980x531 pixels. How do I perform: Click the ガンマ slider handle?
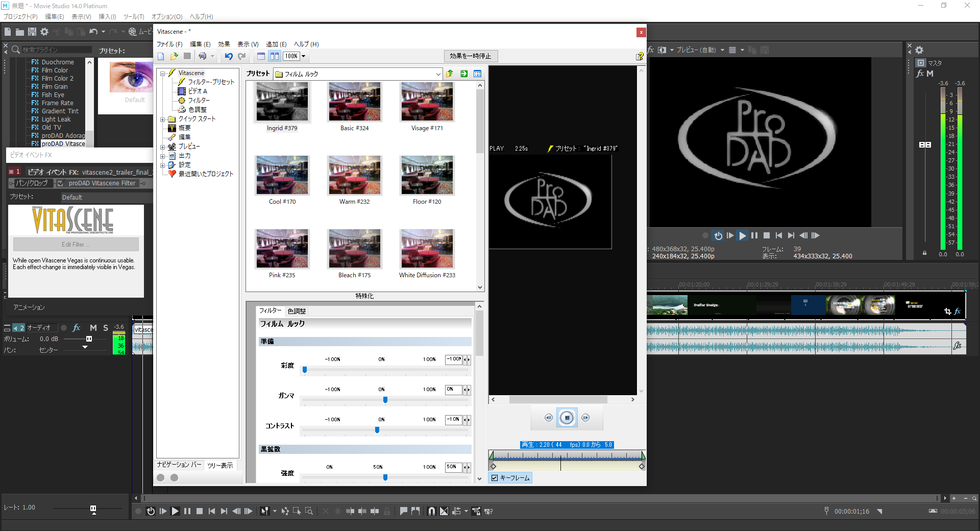tap(385, 400)
